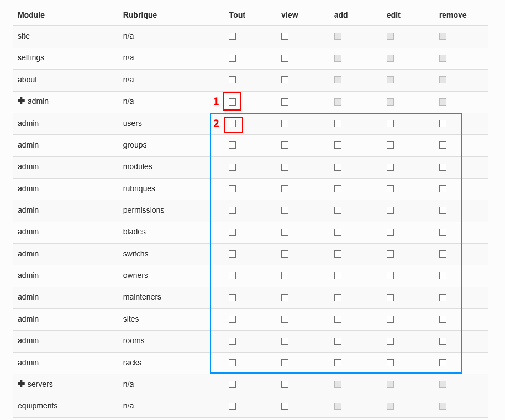Expand the admin module plus icon
This screenshot has height=420, width=505.
click(x=21, y=101)
